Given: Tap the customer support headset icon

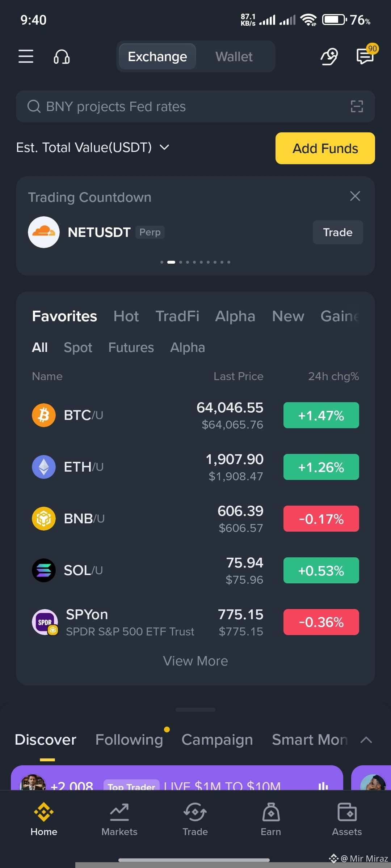Looking at the screenshot, I should (62, 57).
